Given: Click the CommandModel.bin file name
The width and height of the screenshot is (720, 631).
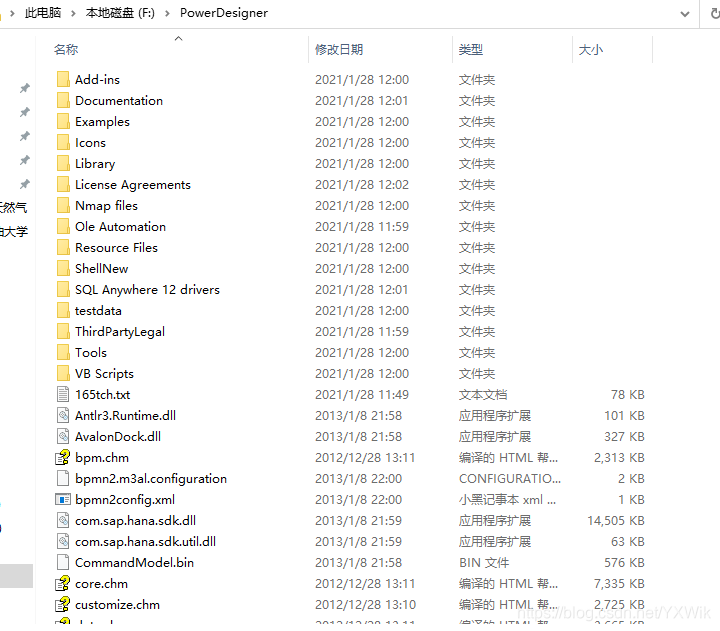Looking at the screenshot, I should [134, 563].
